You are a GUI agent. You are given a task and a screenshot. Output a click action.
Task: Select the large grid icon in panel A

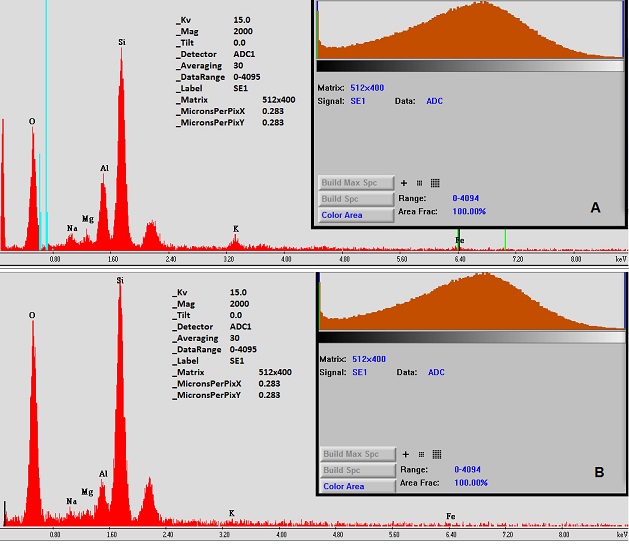pos(435,183)
